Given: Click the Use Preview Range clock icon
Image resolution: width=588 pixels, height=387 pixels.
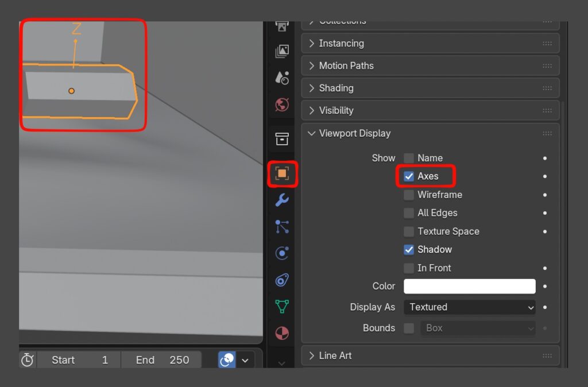Looking at the screenshot, I should (x=27, y=360).
